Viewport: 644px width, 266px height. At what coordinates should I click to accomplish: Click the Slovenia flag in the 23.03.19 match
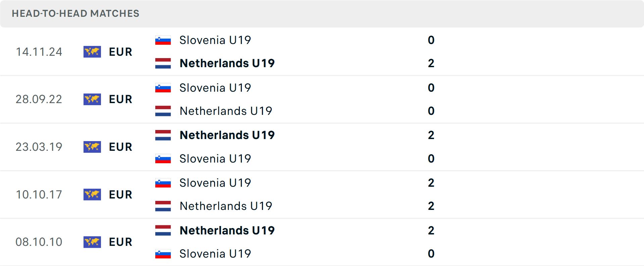[x=163, y=159]
